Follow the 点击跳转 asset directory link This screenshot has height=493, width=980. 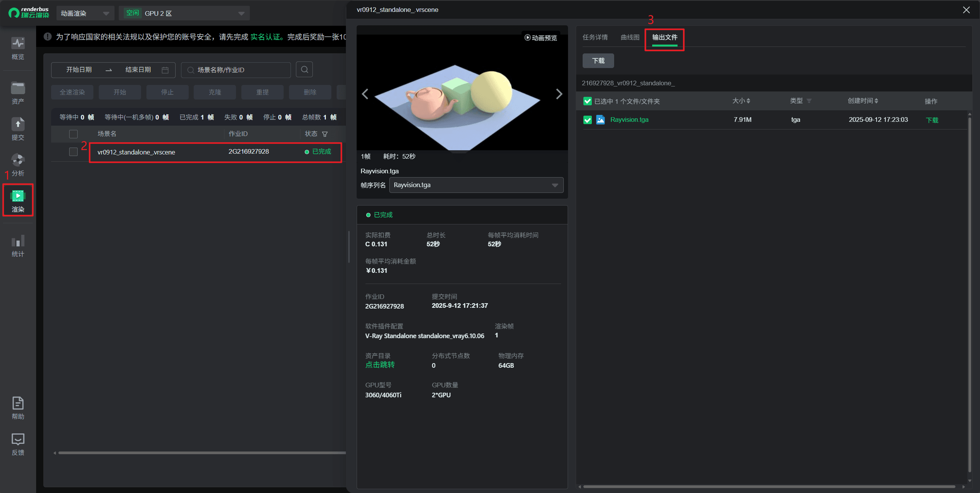pyautogui.click(x=380, y=365)
